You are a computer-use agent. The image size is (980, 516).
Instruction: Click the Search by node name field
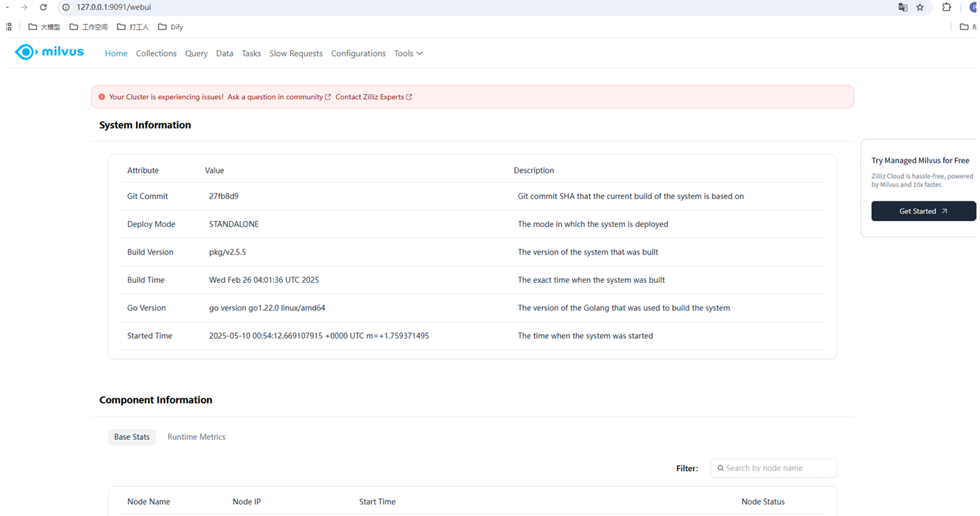pos(776,468)
